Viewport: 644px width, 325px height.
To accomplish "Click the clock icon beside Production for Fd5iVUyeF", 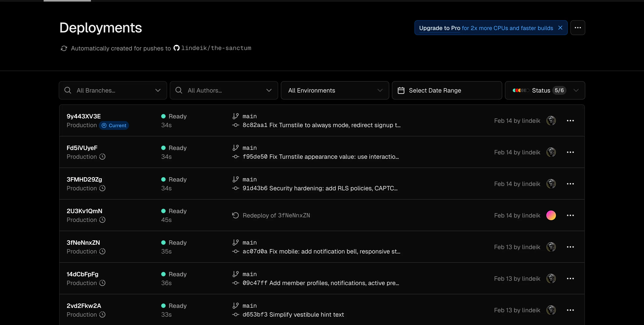I will [103, 157].
